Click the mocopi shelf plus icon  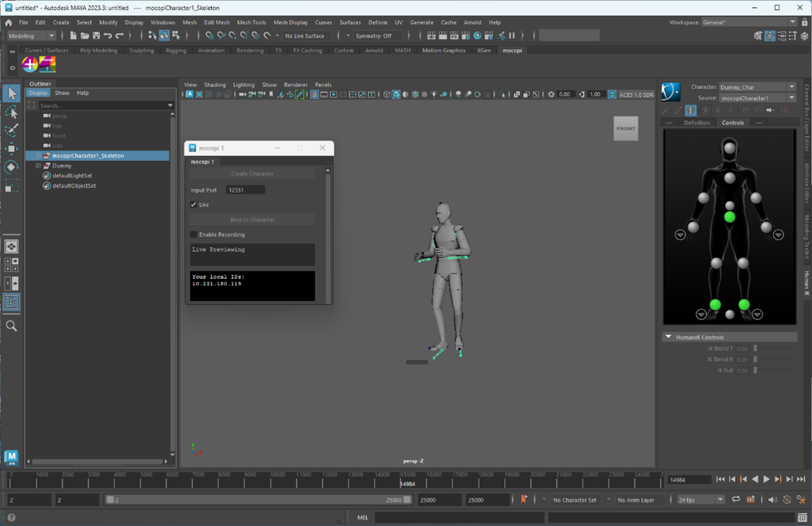pos(30,65)
